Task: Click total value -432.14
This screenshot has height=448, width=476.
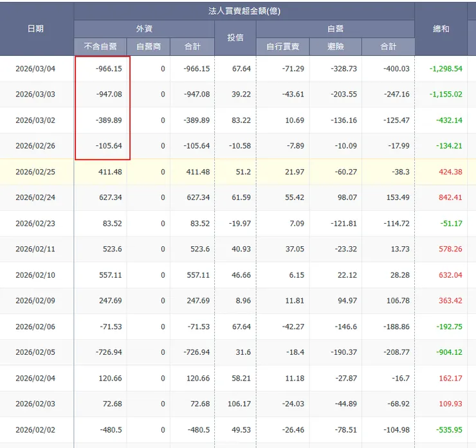Action: (449, 120)
